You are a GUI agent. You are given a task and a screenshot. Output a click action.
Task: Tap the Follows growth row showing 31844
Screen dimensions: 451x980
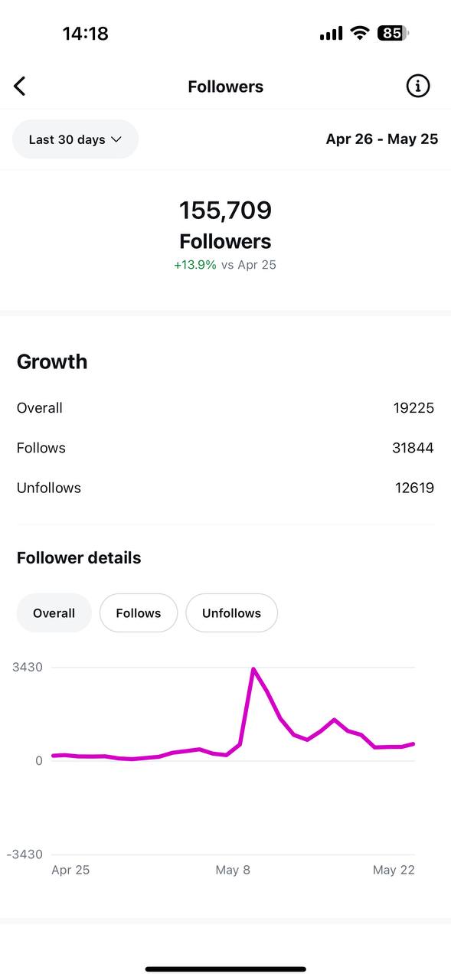click(225, 448)
